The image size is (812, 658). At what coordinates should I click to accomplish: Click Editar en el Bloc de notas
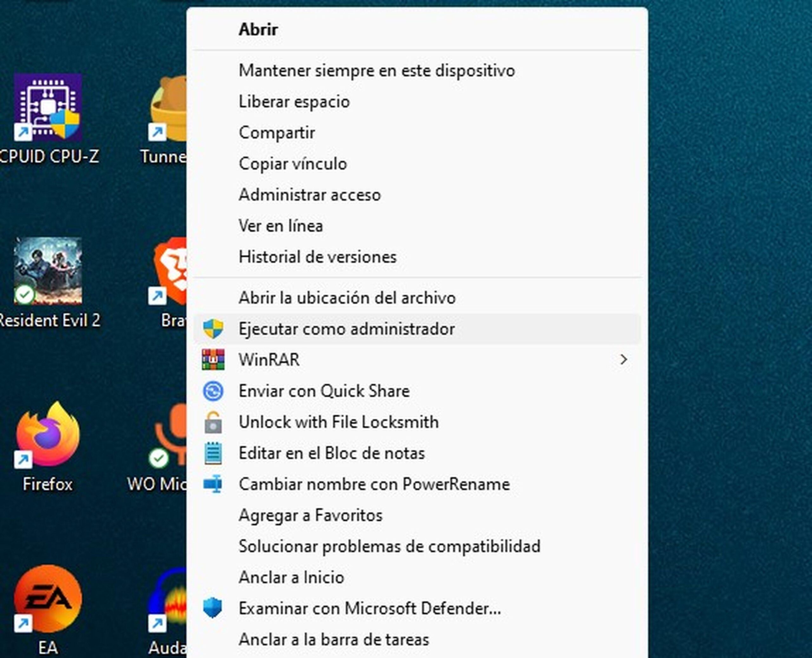[x=332, y=453]
